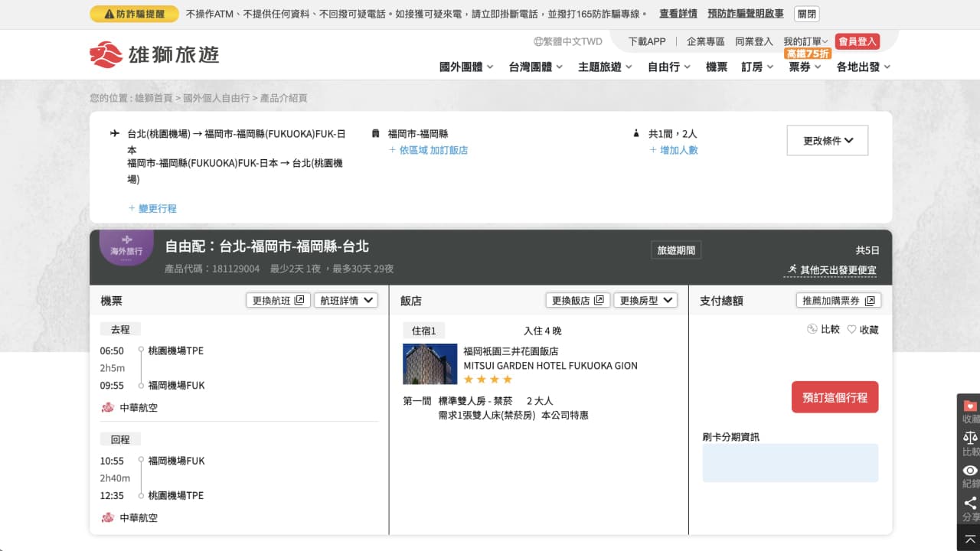Click the China Airlines logo under 回程
Screen dimensions: 980x551
108,517
